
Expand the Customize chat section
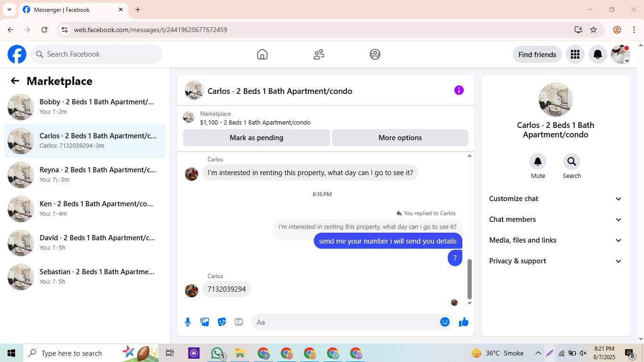click(x=556, y=199)
